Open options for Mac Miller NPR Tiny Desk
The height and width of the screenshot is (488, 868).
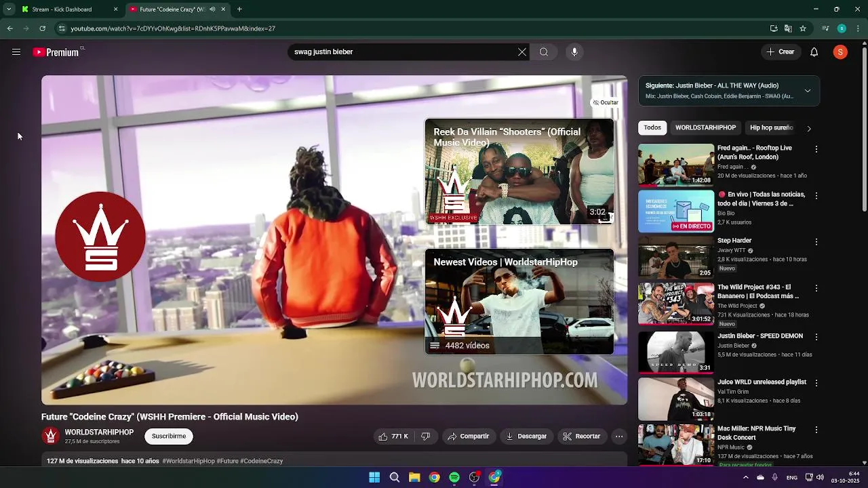pos(816,430)
